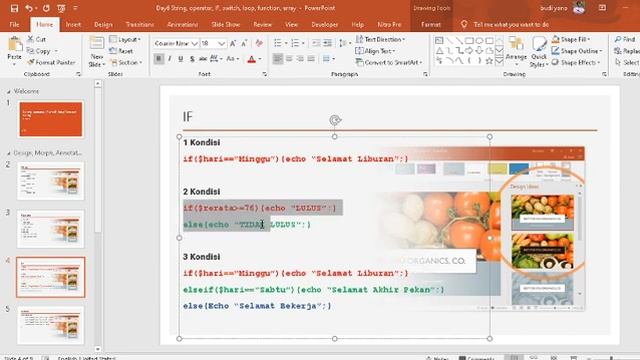Screen dimensions: 640x360
Task: Open Shape Outline options
Action: click(577, 51)
